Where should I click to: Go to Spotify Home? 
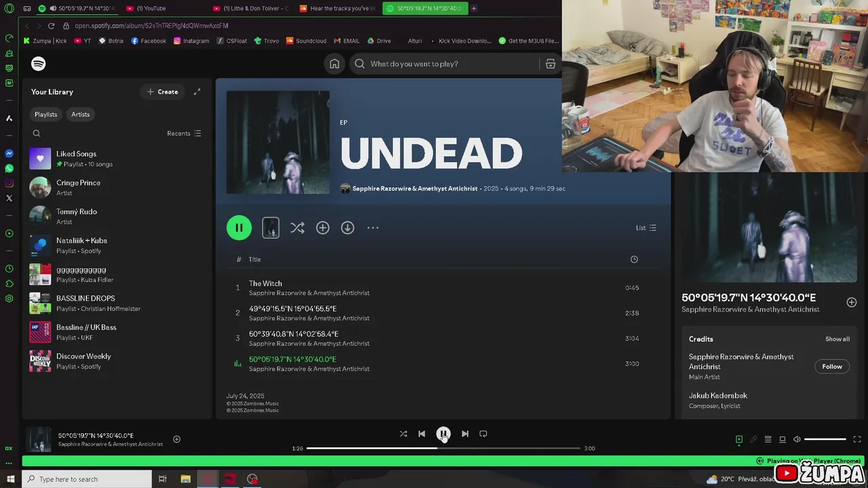point(334,64)
